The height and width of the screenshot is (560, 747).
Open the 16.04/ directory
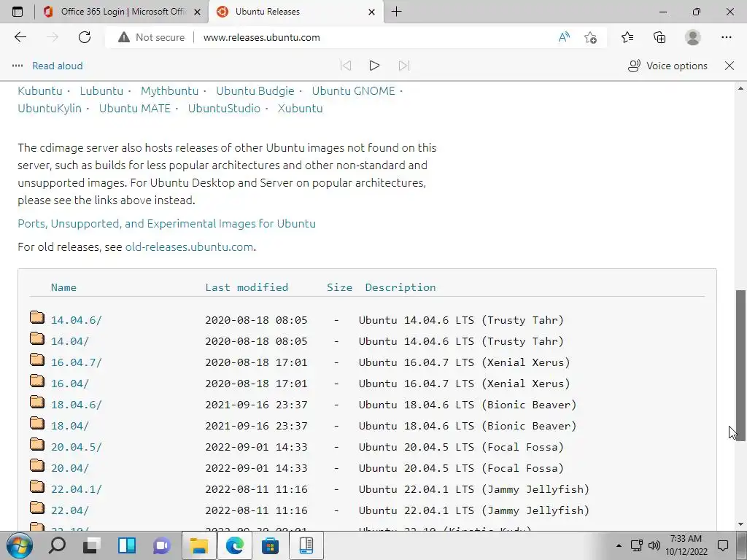pyautogui.click(x=70, y=384)
